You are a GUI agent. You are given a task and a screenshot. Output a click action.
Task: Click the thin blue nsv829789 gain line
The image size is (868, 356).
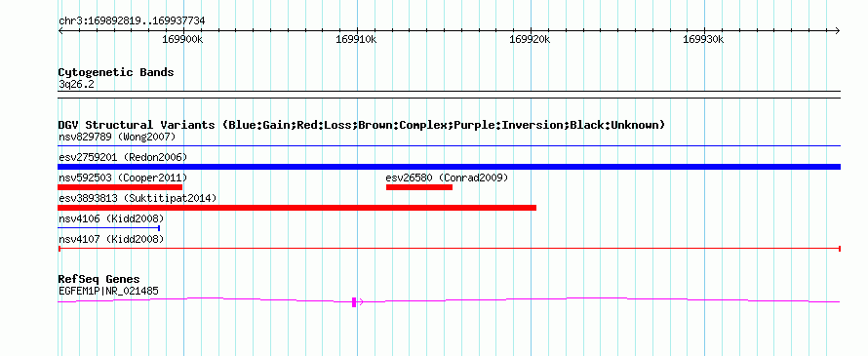click(x=449, y=146)
